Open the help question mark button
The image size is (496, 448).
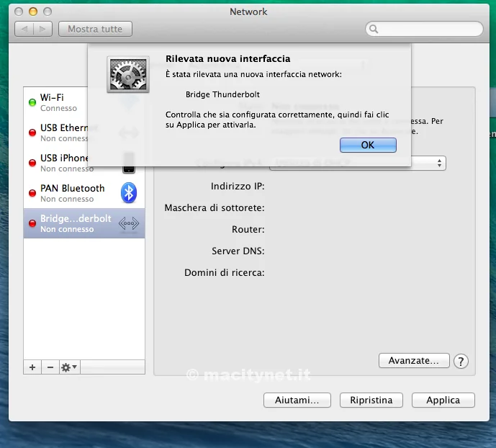pyautogui.click(x=461, y=361)
